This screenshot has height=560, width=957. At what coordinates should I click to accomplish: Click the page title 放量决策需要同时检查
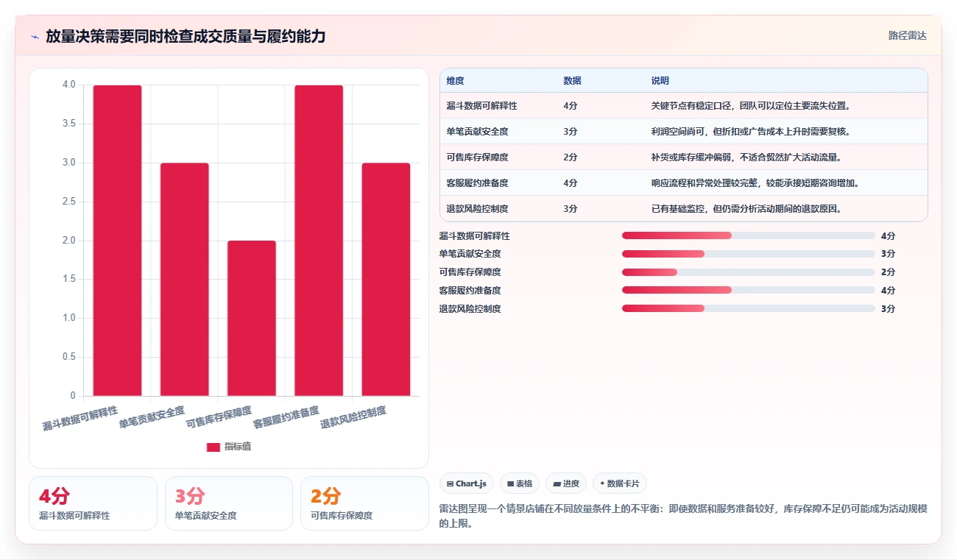click(186, 37)
